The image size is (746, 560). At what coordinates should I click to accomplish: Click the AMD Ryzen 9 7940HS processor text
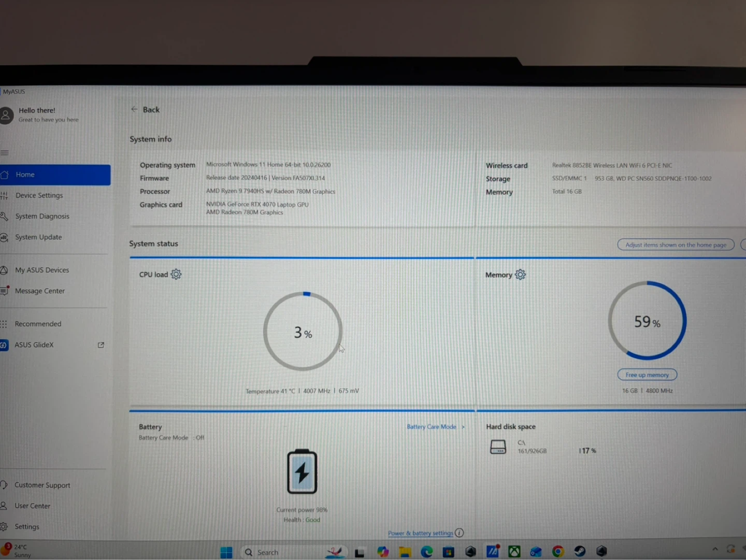(271, 191)
